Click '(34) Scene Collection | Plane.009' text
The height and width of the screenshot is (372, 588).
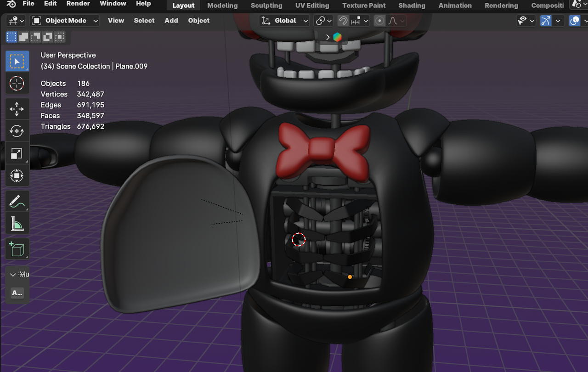pos(94,66)
